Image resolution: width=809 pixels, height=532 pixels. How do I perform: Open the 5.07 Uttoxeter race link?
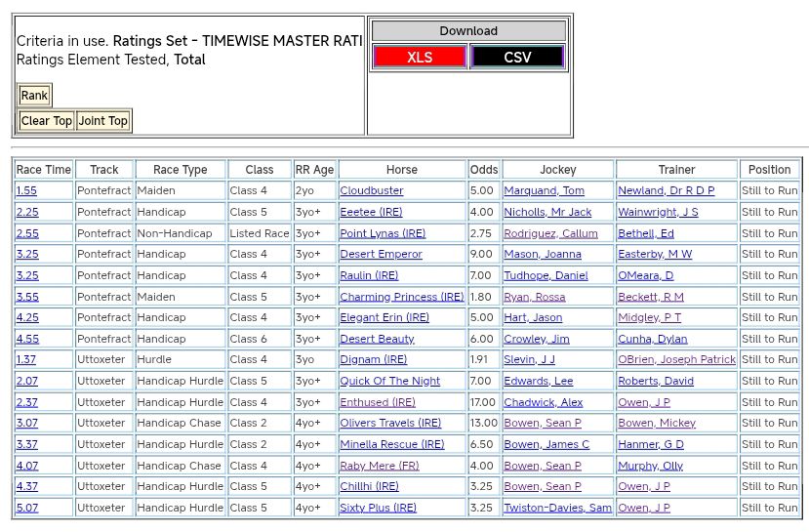[27, 508]
